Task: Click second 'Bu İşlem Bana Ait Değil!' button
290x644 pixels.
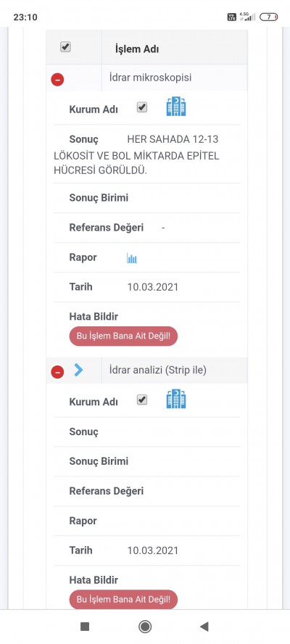Action: 123,600
